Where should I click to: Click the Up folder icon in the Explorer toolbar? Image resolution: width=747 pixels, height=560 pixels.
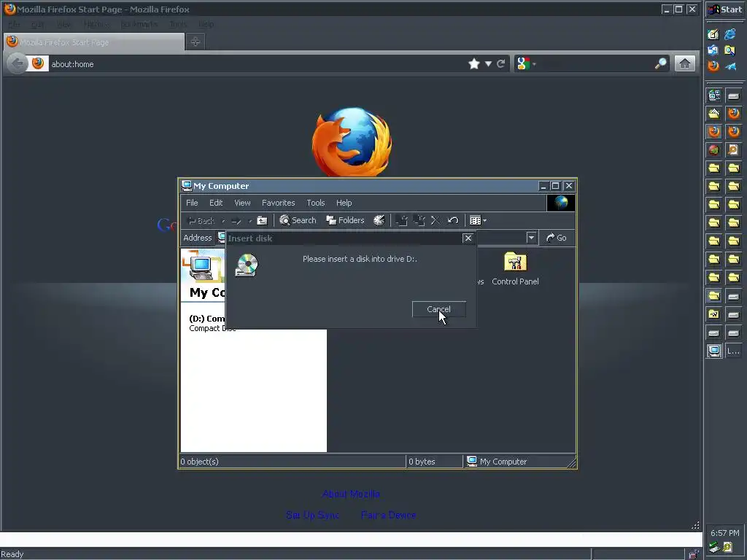click(x=262, y=220)
